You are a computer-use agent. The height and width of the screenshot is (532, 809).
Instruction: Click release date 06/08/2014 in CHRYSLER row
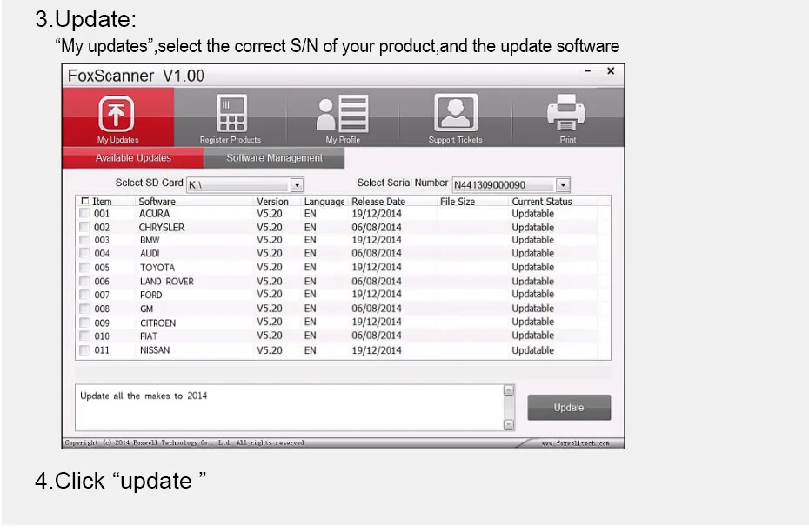(x=377, y=228)
